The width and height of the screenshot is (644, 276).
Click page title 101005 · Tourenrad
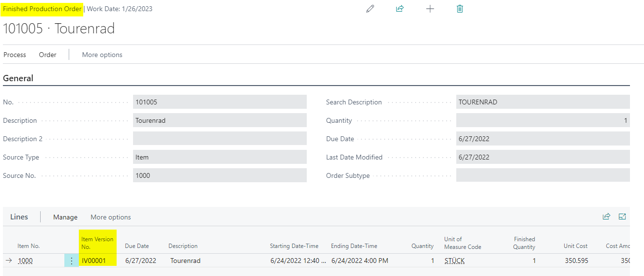pos(59,29)
